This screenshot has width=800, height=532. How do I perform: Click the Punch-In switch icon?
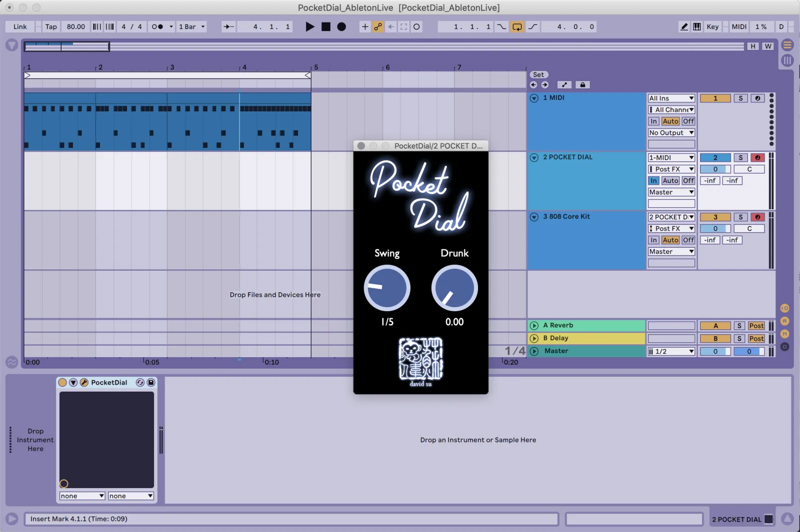[501, 27]
